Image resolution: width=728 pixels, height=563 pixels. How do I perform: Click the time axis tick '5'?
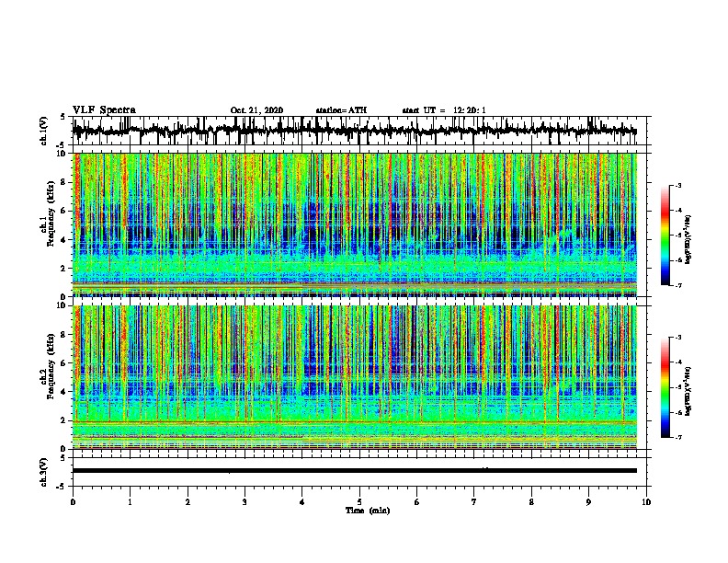click(359, 502)
